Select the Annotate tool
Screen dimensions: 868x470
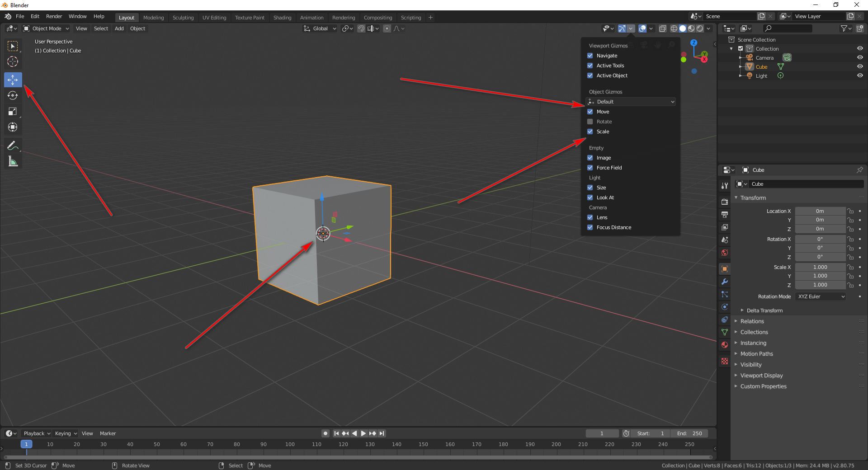(13, 146)
